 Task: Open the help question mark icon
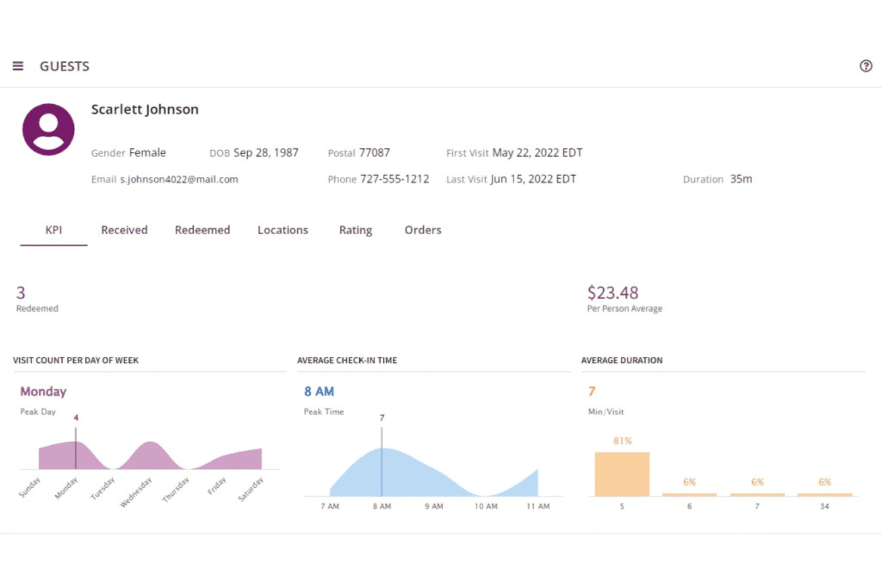click(866, 66)
